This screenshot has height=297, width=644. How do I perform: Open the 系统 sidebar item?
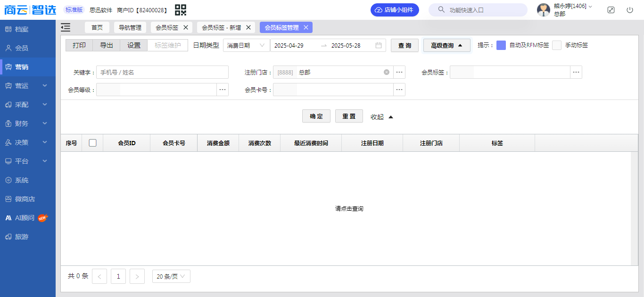click(x=28, y=180)
